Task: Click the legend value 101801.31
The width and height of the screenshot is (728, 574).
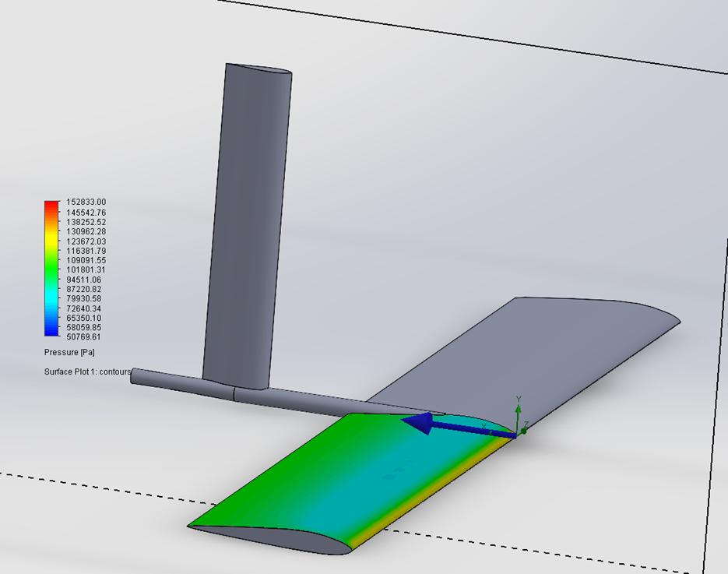Action: 86,269
